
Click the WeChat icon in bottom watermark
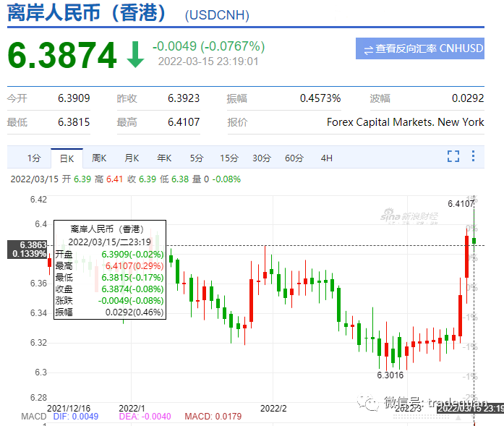coord(371,402)
